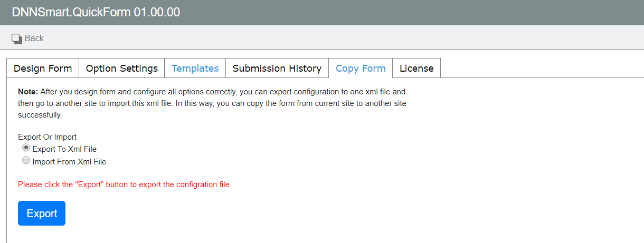The width and height of the screenshot is (644, 243).
Task: Switch to the Option Settings tab
Action: [x=122, y=68]
